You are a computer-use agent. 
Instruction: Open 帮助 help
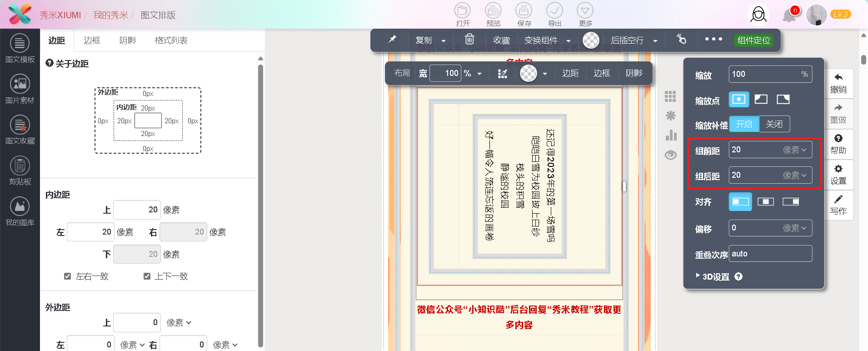838,144
